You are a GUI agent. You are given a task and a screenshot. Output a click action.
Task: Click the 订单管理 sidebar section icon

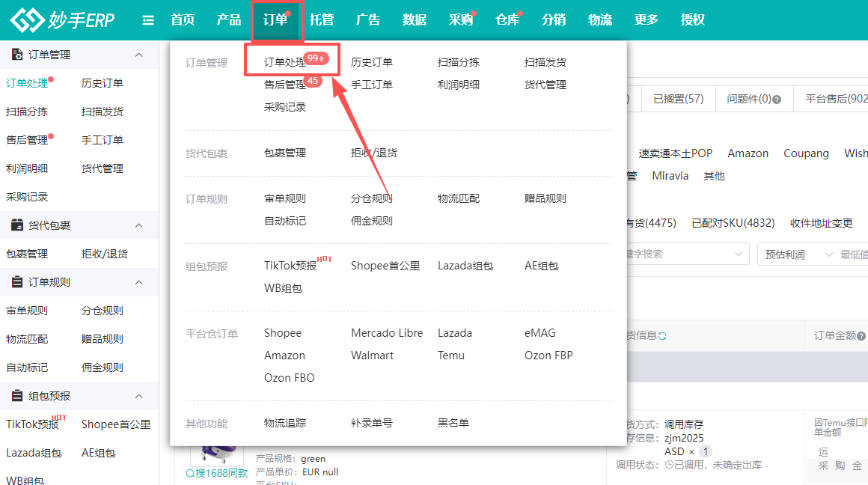point(17,54)
